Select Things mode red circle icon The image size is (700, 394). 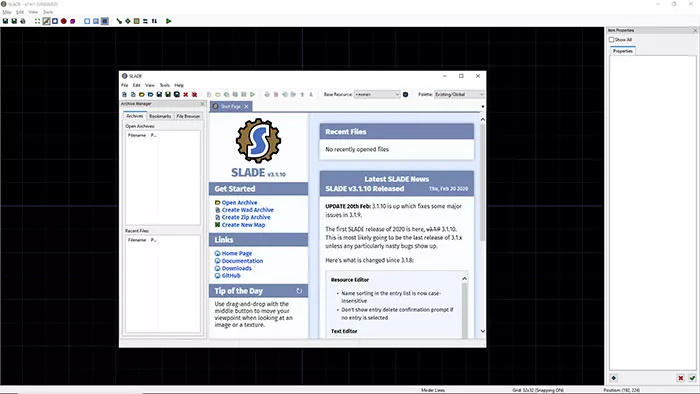pos(64,21)
